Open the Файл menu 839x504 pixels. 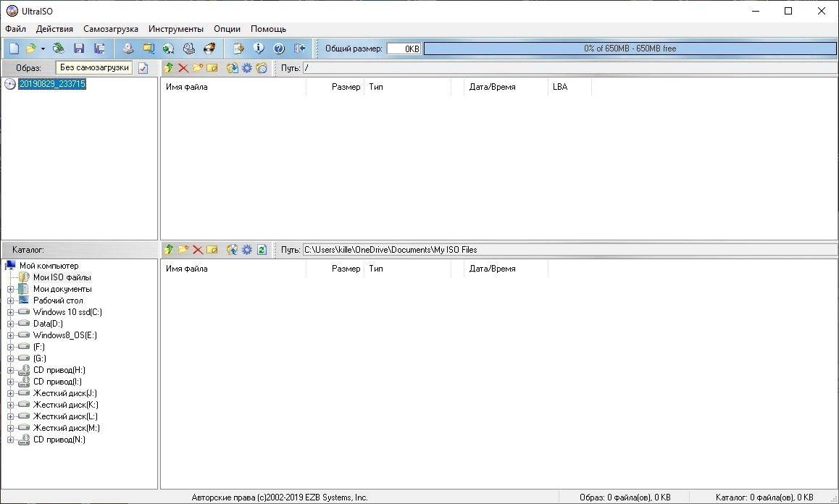(15, 29)
